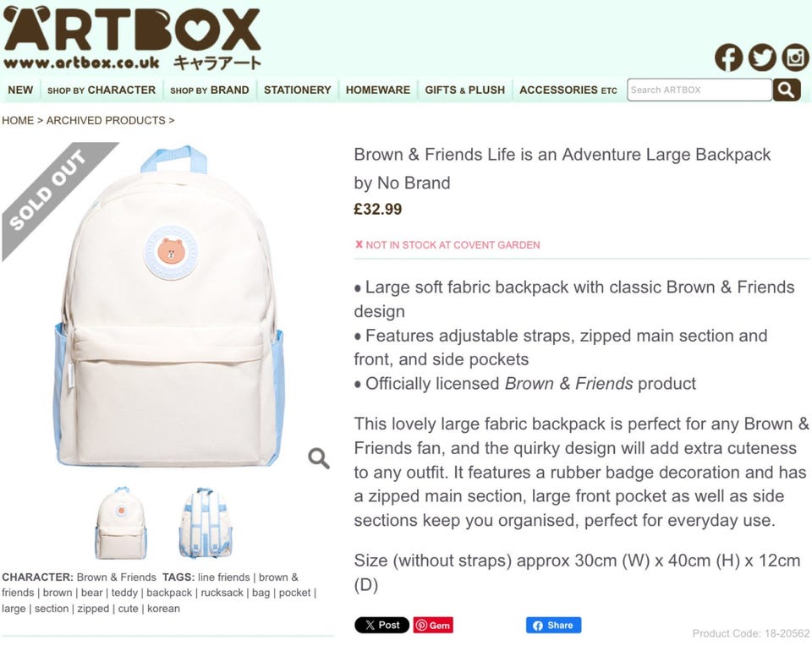Save product with Pinterest Gem button
The image size is (812, 651).
tap(433, 625)
